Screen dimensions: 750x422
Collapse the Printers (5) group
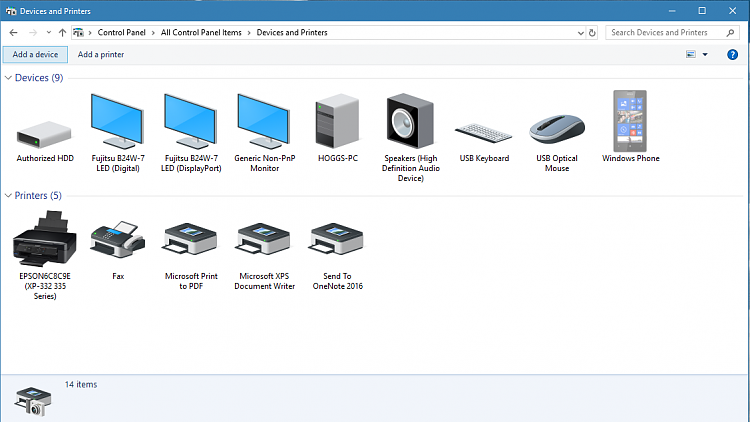point(8,195)
